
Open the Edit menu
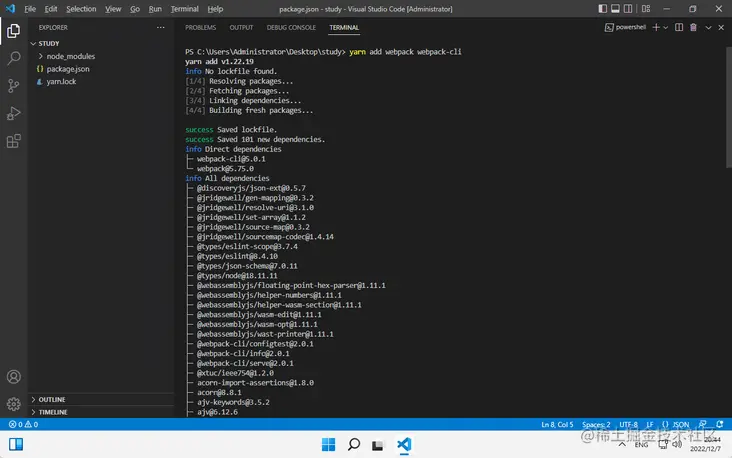51,9
